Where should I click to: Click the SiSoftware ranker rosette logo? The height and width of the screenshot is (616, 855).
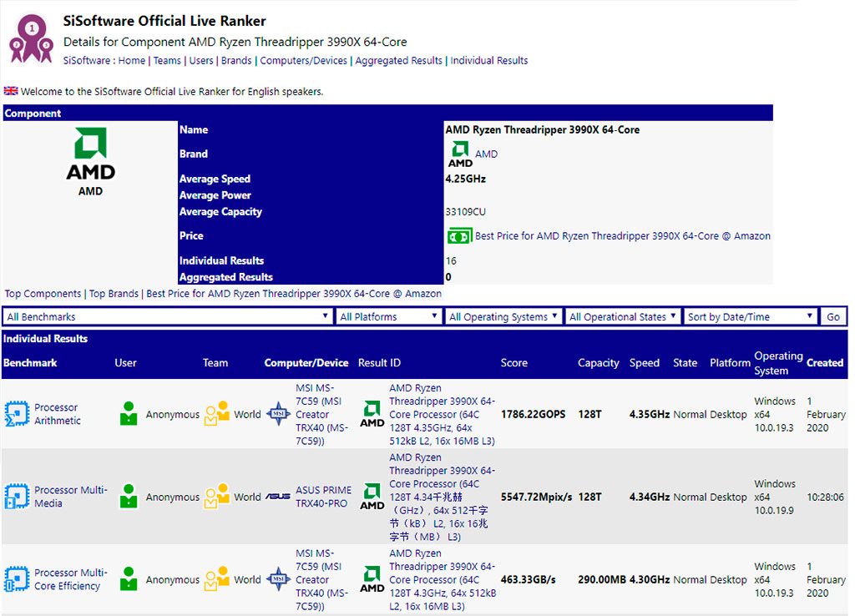coord(31,38)
